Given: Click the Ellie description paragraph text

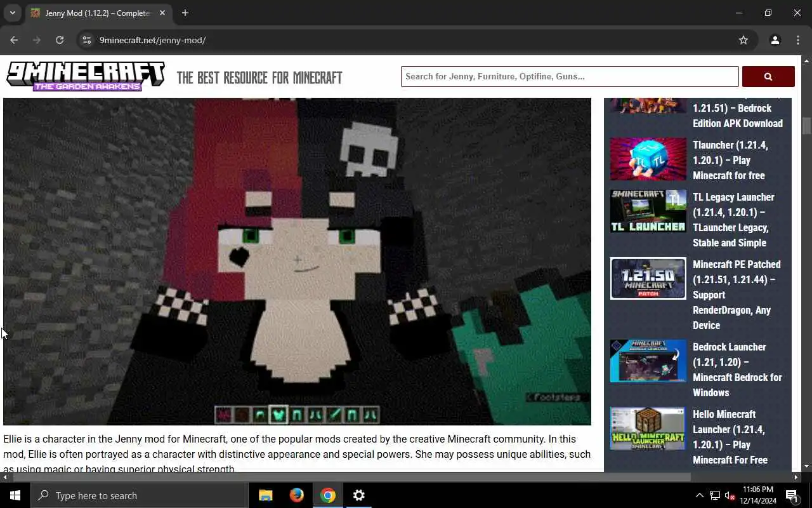Looking at the screenshot, I should pyautogui.click(x=297, y=454).
